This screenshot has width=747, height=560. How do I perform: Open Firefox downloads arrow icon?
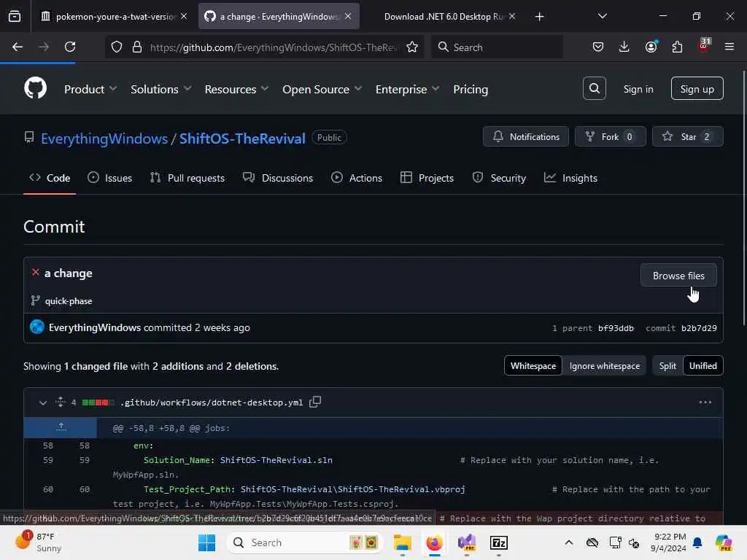click(624, 47)
